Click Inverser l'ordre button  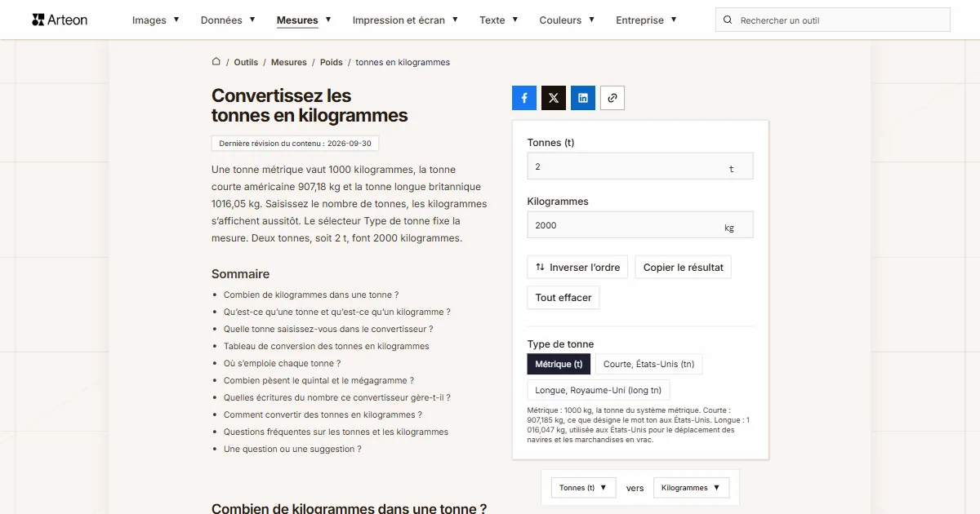tap(577, 268)
